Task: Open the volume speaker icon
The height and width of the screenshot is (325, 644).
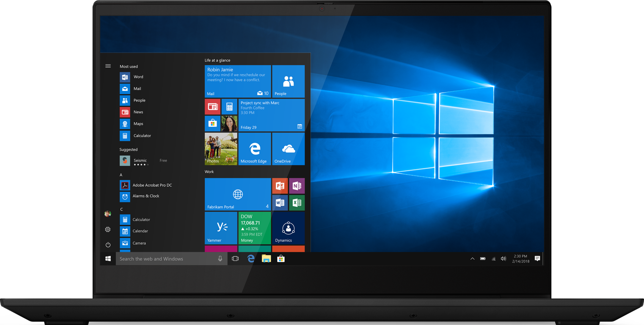Action: tap(503, 259)
